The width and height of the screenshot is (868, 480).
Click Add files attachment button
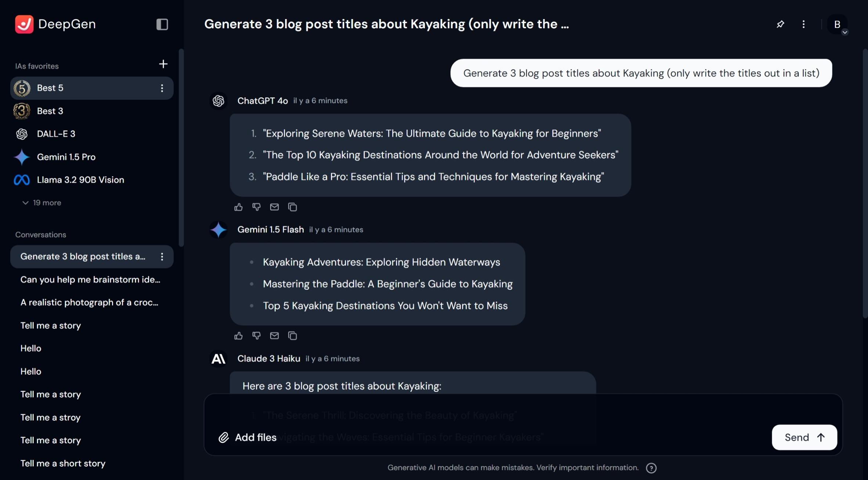248,437
